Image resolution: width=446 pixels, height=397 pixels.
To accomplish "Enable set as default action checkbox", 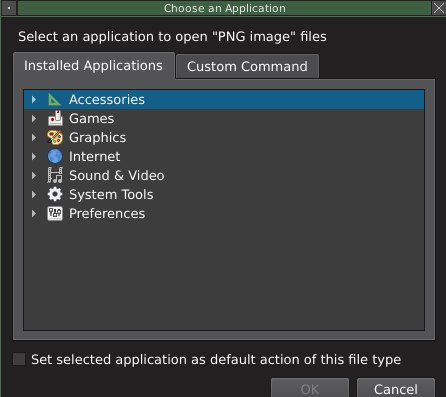I will [x=19, y=359].
